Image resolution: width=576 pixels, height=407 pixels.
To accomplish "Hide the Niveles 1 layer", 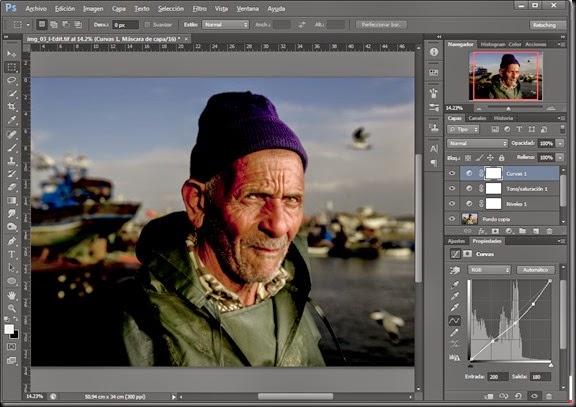I will coord(452,204).
